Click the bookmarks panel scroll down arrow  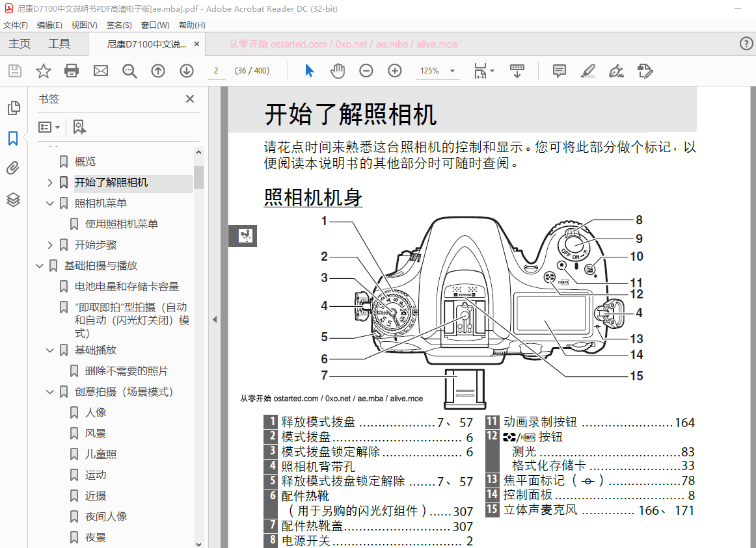(198, 543)
